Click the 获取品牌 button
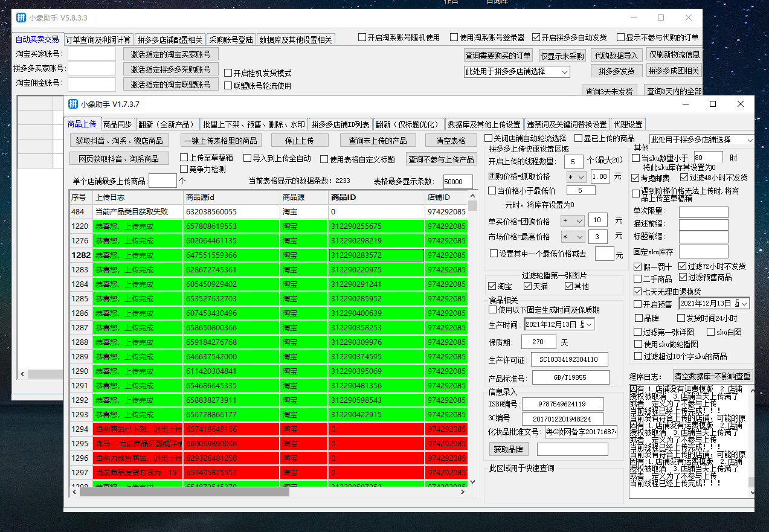The height and width of the screenshot is (532, 769). pyautogui.click(x=508, y=449)
